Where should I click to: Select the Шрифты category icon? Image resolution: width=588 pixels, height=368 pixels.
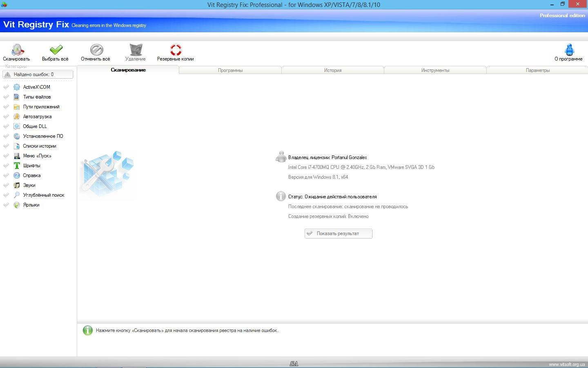click(17, 166)
